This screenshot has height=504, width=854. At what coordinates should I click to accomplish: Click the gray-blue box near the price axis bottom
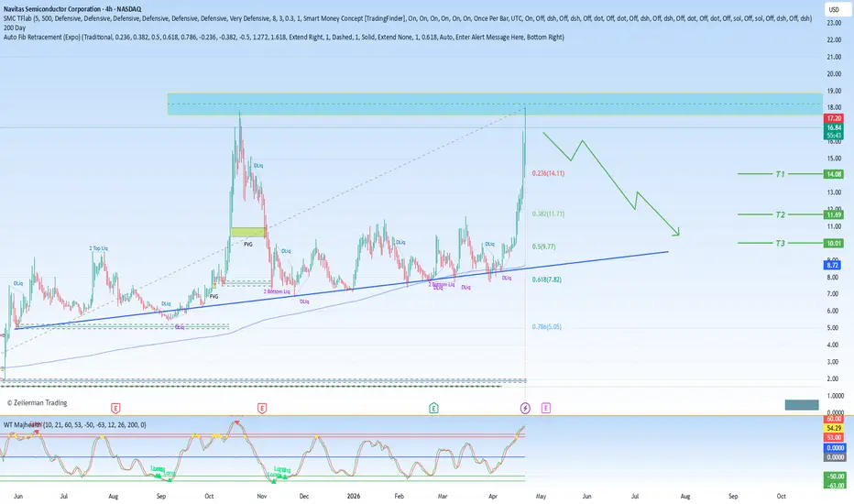point(802,405)
